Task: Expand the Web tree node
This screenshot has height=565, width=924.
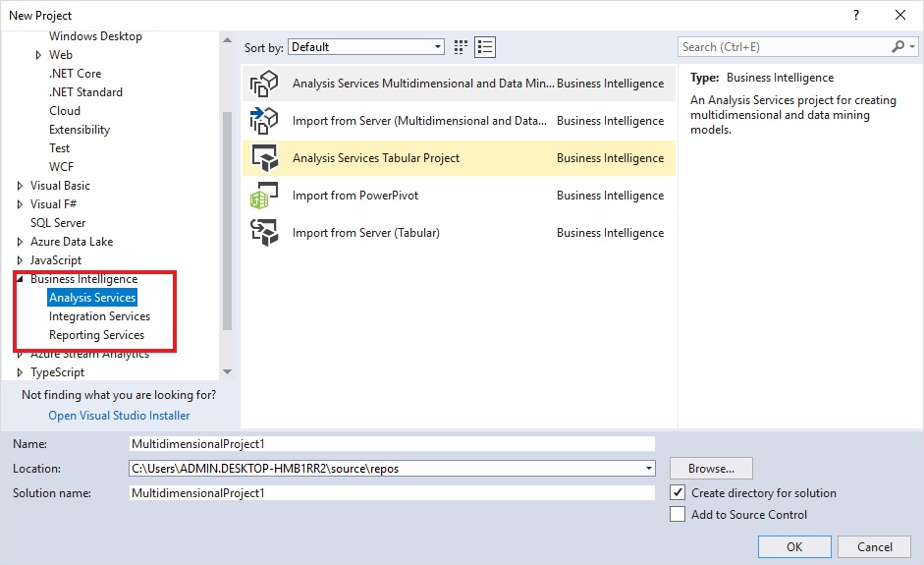Action: (x=38, y=55)
